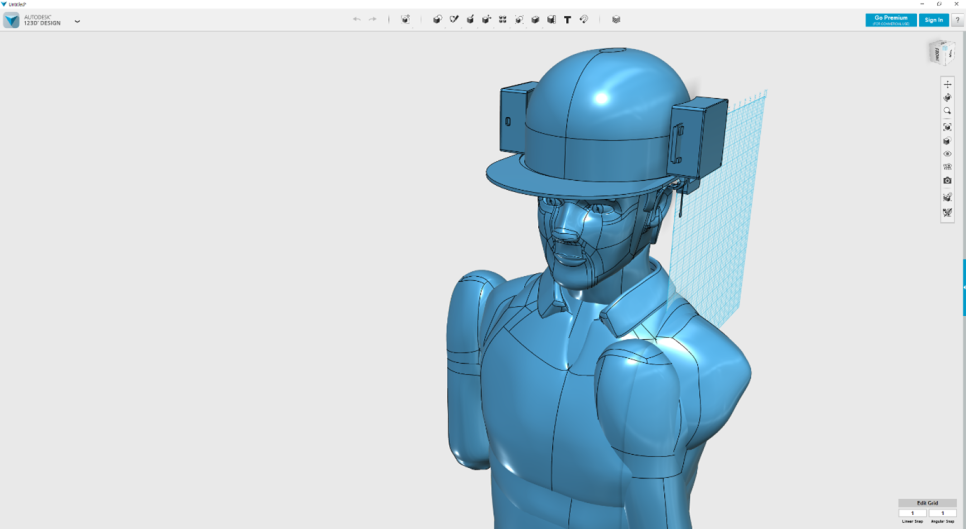The image size is (966, 529).
Task: Click the Pan tool in navigation bar
Action: click(x=947, y=84)
